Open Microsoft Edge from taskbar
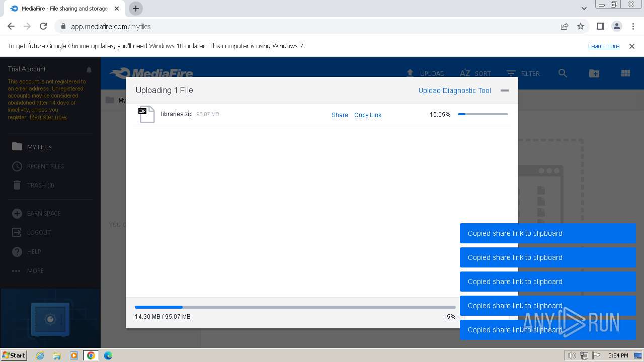Screen dimensions: 644x362 [108, 355]
